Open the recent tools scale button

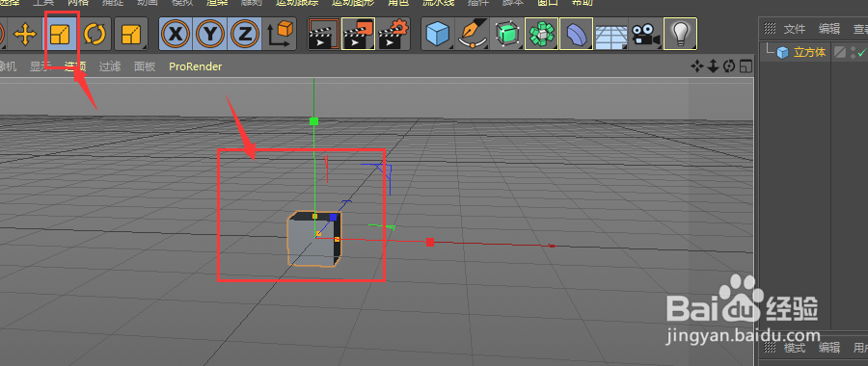[x=131, y=35]
